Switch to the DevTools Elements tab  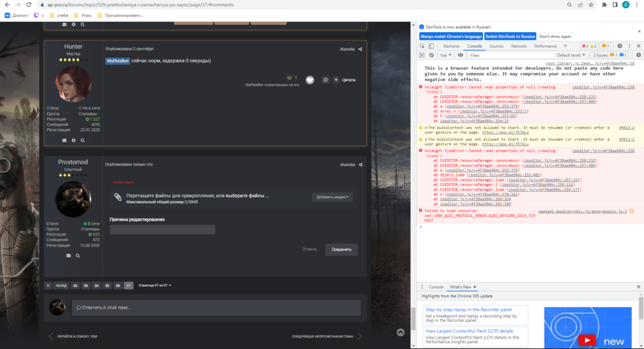pos(451,46)
